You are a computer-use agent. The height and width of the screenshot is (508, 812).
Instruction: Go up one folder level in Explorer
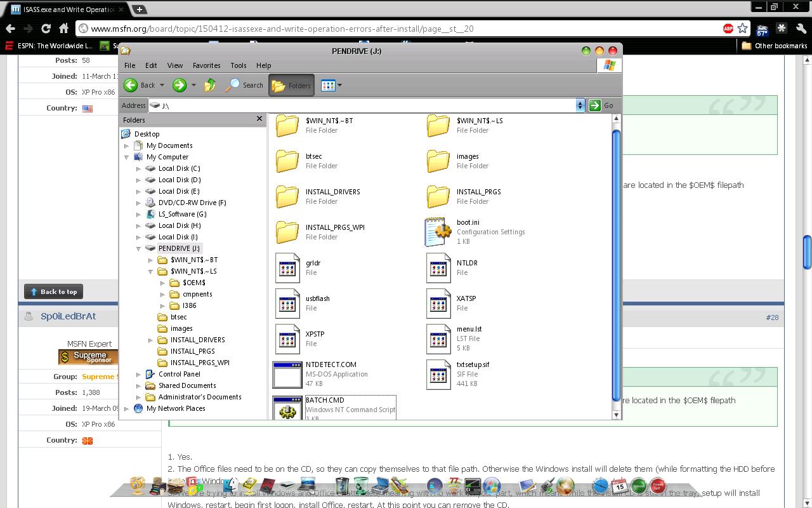click(210, 85)
